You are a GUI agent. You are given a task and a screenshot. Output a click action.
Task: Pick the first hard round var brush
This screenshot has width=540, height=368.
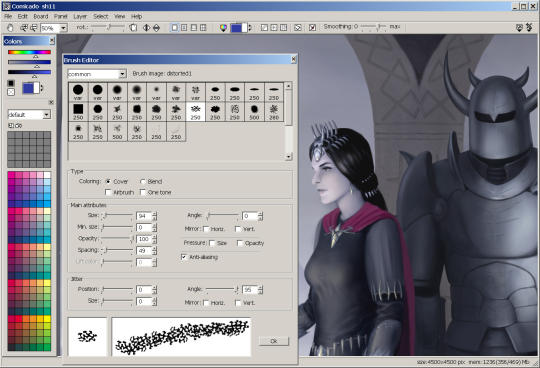point(78,92)
